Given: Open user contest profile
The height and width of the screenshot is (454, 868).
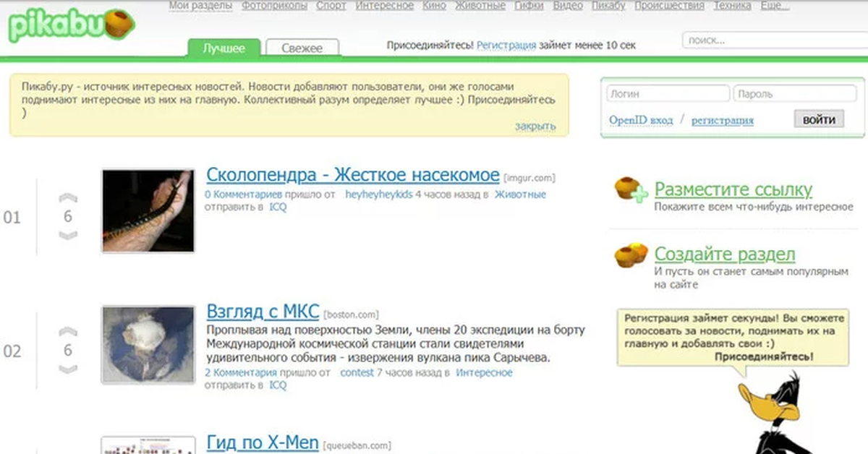Looking at the screenshot, I should 357,373.
